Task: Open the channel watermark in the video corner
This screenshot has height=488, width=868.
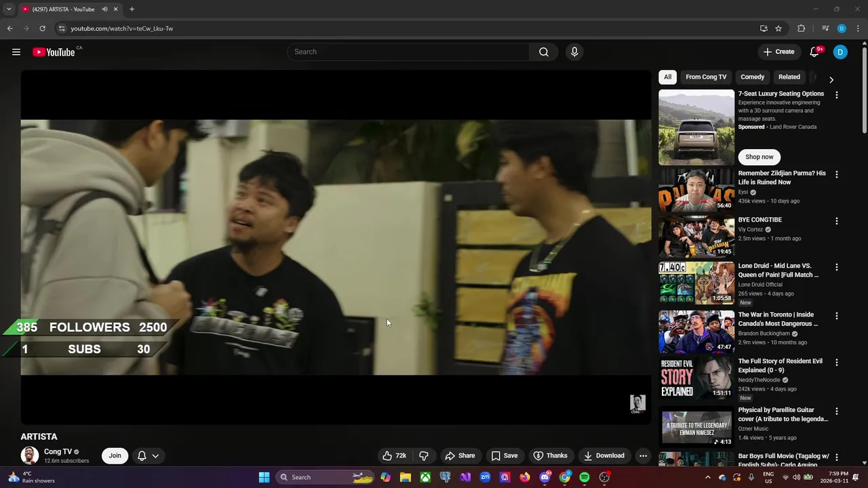Action: click(637, 404)
